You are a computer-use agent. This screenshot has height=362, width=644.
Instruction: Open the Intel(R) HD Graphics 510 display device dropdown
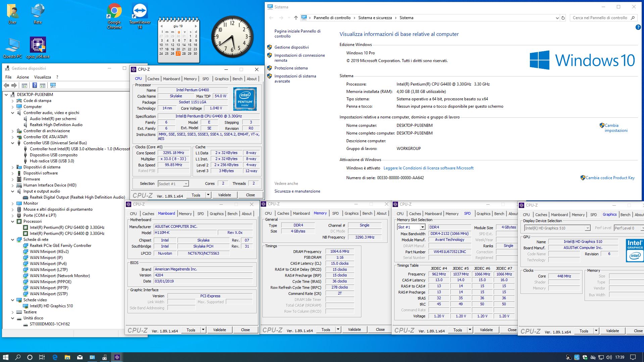587,228
